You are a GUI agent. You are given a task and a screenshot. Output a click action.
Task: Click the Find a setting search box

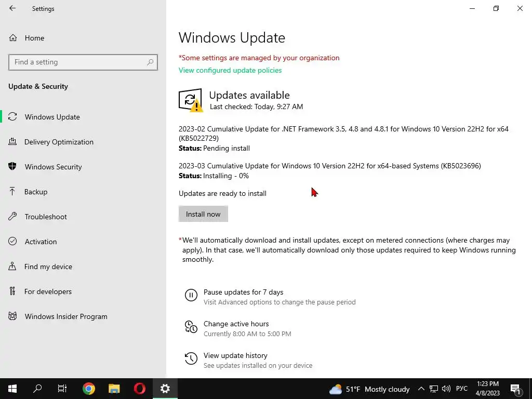click(x=83, y=62)
